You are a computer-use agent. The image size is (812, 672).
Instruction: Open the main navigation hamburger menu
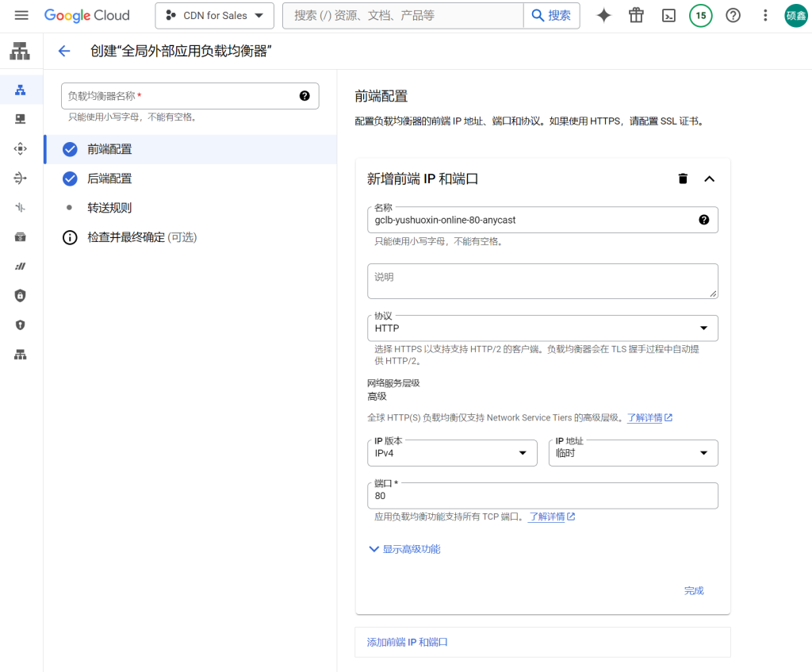pos(21,16)
